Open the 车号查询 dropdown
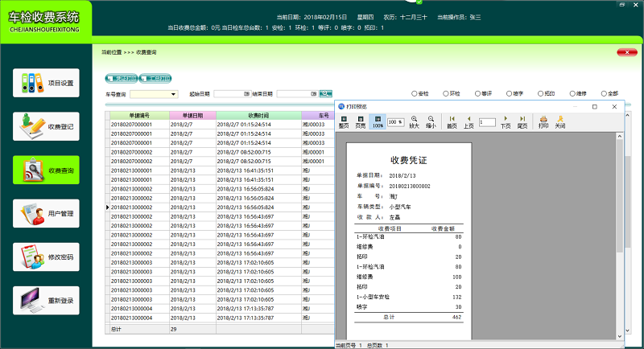The height and width of the screenshot is (349, 644). [x=173, y=94]
